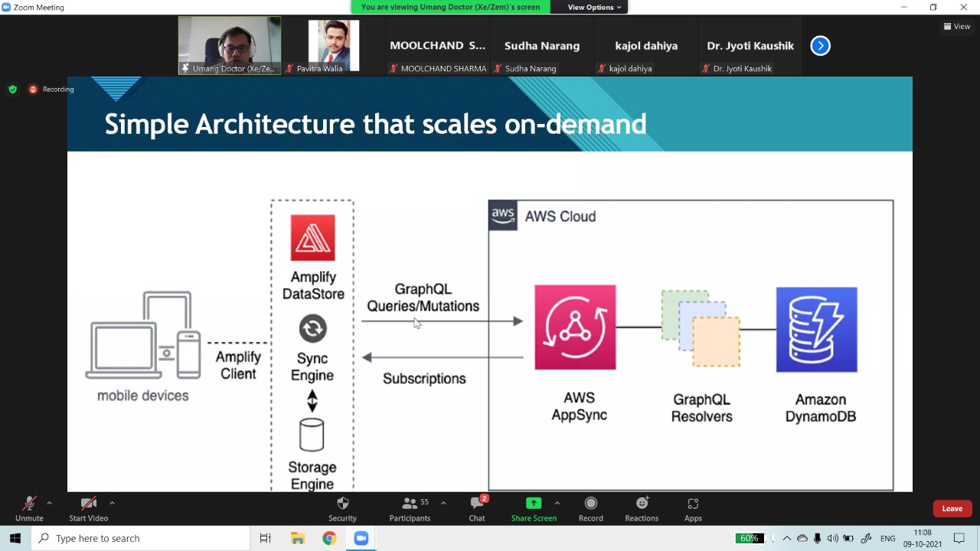Viewport: 980px width, 551px height.
Task: Open the Windows notification center
Action: [x=959, y=538]
